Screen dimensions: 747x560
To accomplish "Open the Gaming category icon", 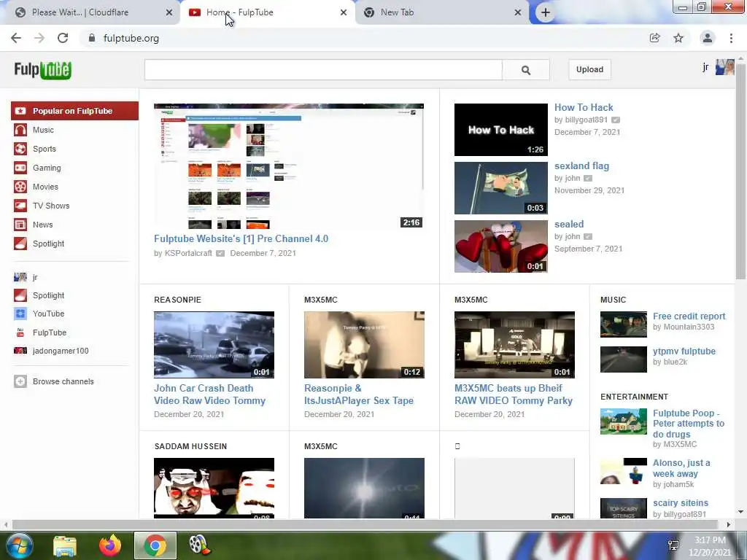I will coord(20,168).
